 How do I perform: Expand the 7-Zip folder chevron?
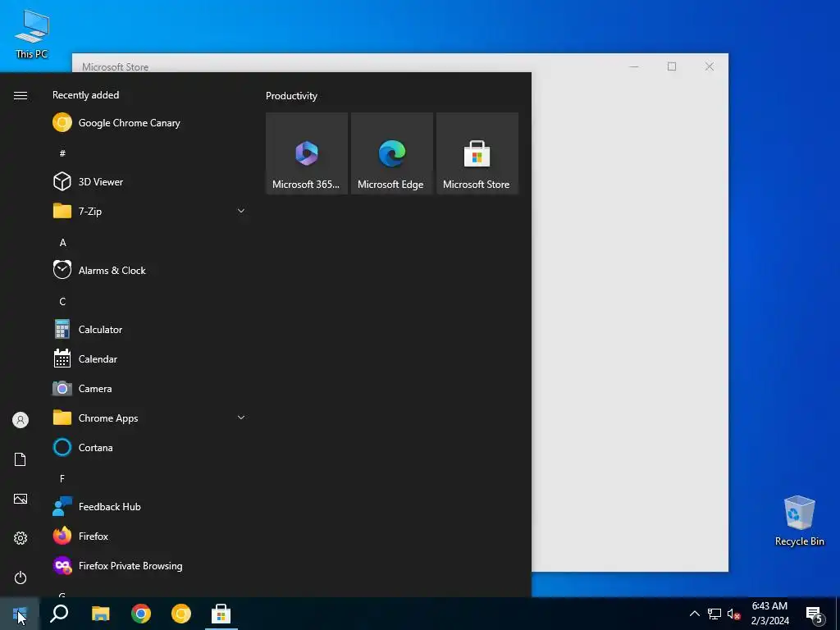(241, 211)
